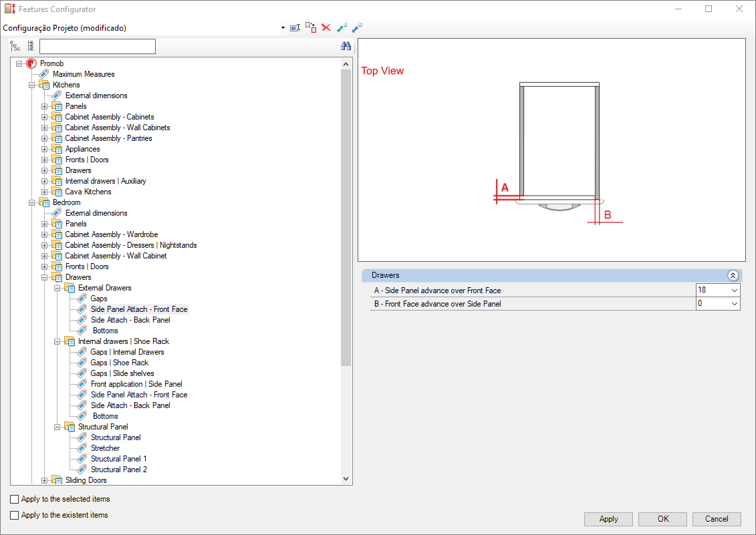Viewport: 756px width, 535px height.
Task: Click the tag icon next to Front application | Side Panel
Action: (x=82, y=384)
